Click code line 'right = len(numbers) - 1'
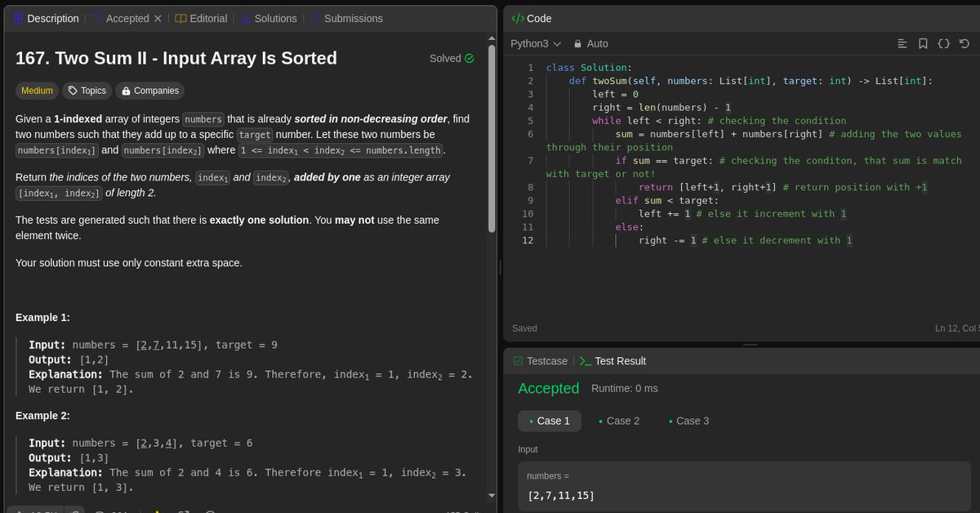 (661, 107)
